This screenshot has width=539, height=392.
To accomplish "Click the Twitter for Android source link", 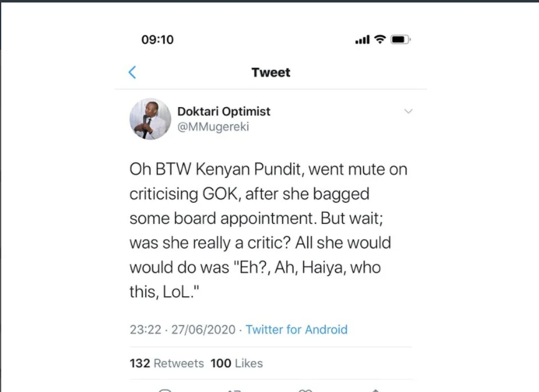I will tap(296, 330).
